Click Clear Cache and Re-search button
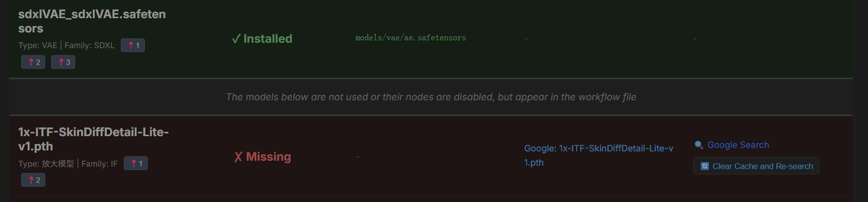 [x=756, y=166]
